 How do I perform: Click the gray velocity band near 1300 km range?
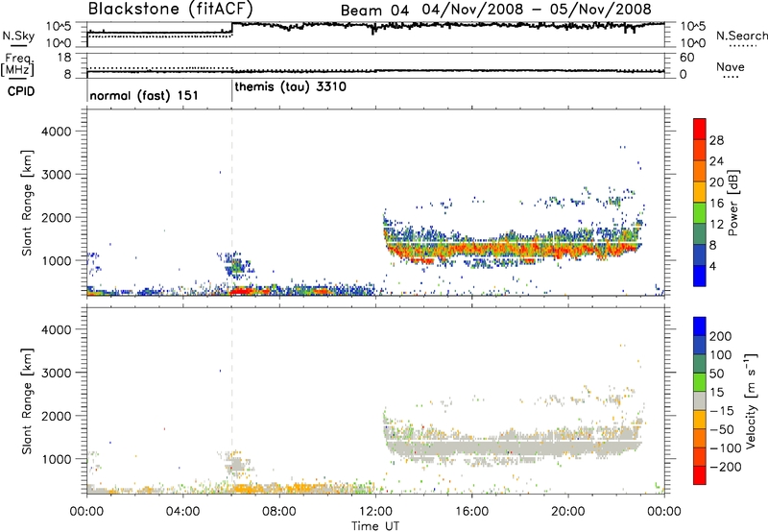pyautogui.click(x=513, y=447)
